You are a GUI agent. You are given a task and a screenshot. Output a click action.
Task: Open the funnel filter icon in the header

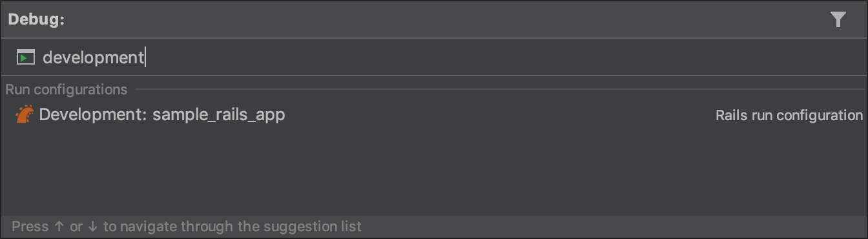[x=838, y=19]
